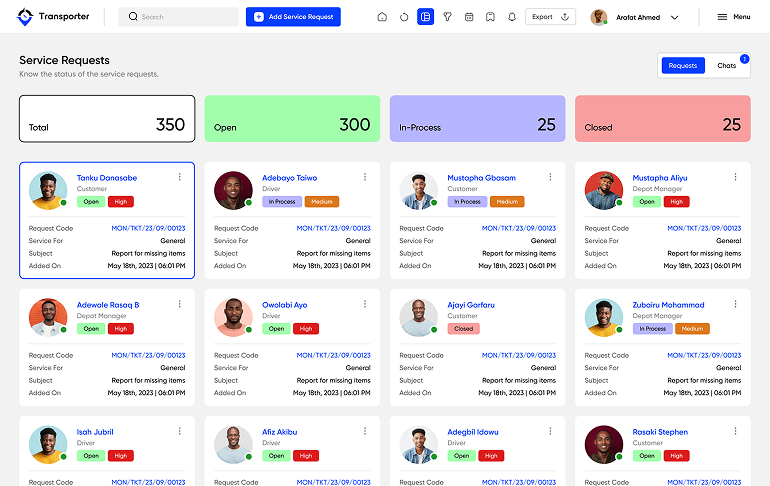Viewport: 770px width, 486px height.
Task: Open three-dot menu on Rasaki Stephen card
Action: point(735,431)
